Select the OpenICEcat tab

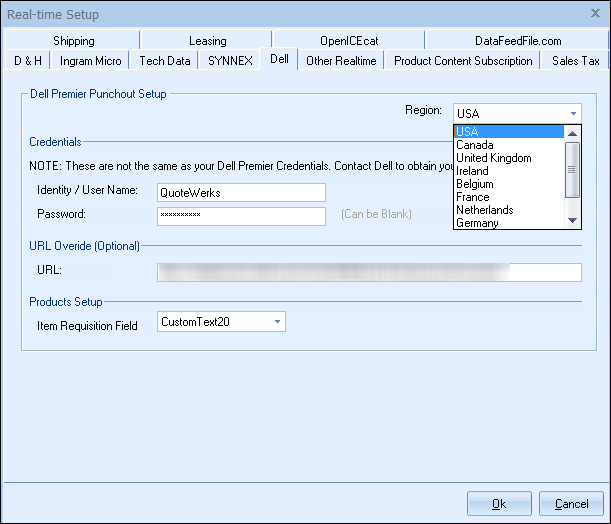(x=349, y=41)
